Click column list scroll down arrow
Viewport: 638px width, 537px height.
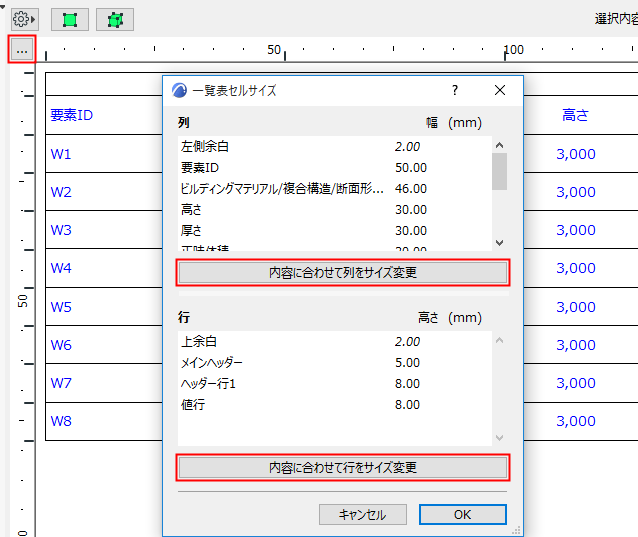[x=500, y=243]
